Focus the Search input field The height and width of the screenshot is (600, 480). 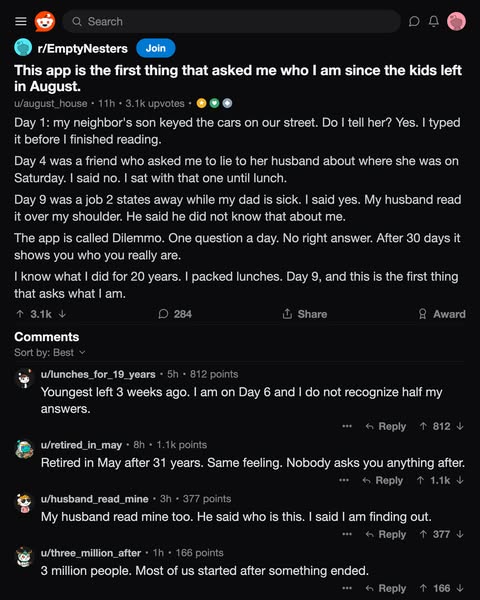(232, 21)
